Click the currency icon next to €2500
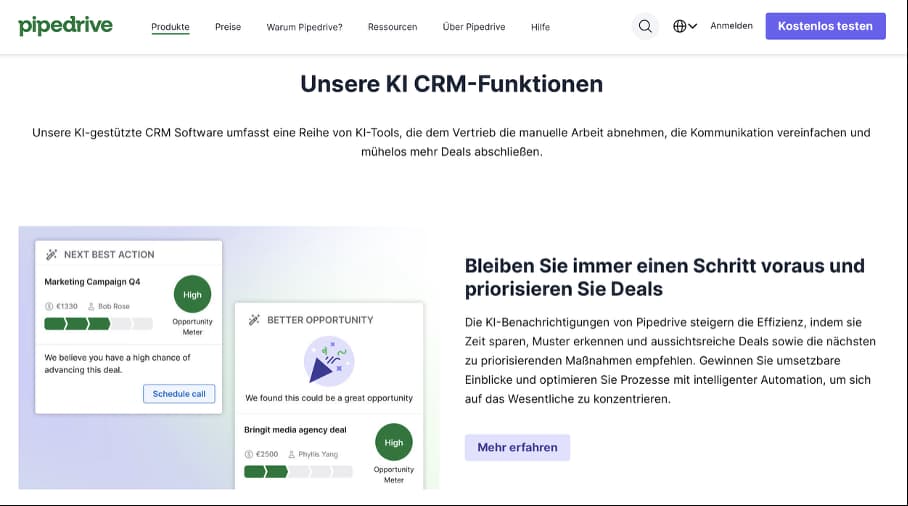This screenshot has height=506, width=908. click(x=249, y=454)
